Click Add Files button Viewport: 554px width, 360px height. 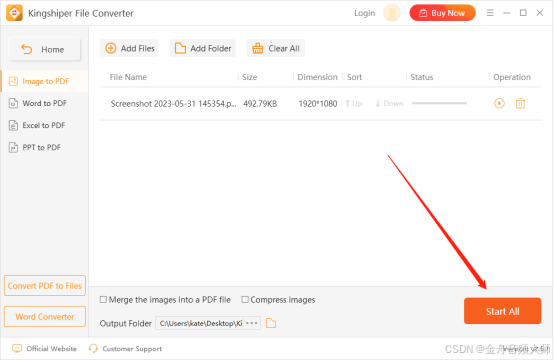tap(129, 48)
